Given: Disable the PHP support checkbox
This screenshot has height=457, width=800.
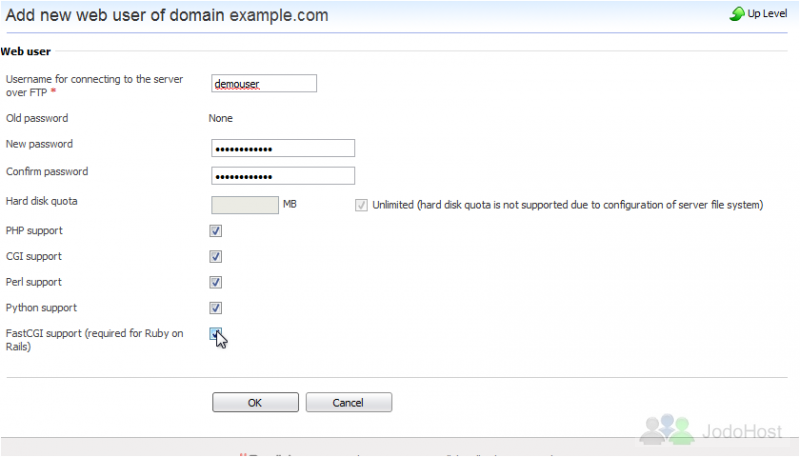Looking at the screenshot, I should point(215,231).
